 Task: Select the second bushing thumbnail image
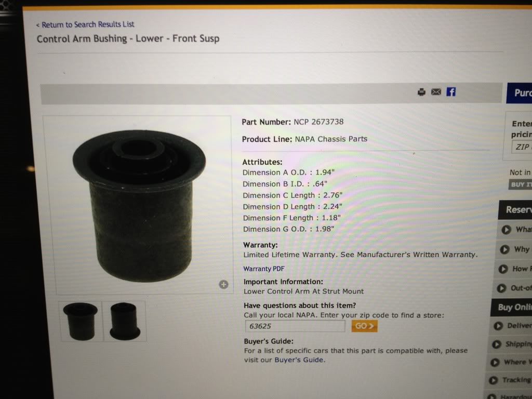click(125, 321)
